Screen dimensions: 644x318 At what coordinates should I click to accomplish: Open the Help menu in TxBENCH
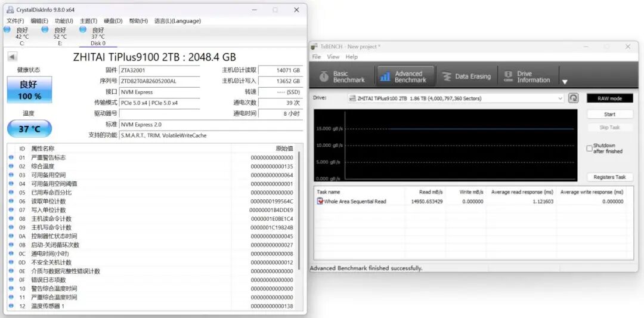point(352,57)
